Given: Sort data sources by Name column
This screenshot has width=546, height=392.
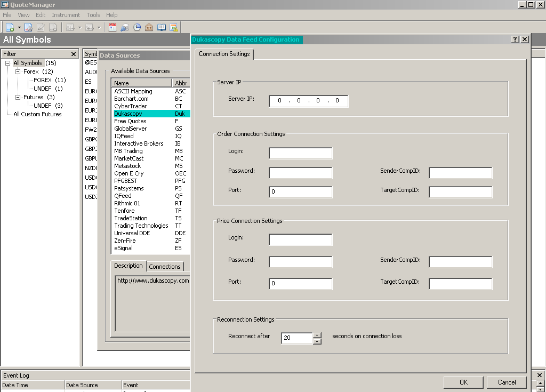Looking at the screenshot, I should [142, 83].
